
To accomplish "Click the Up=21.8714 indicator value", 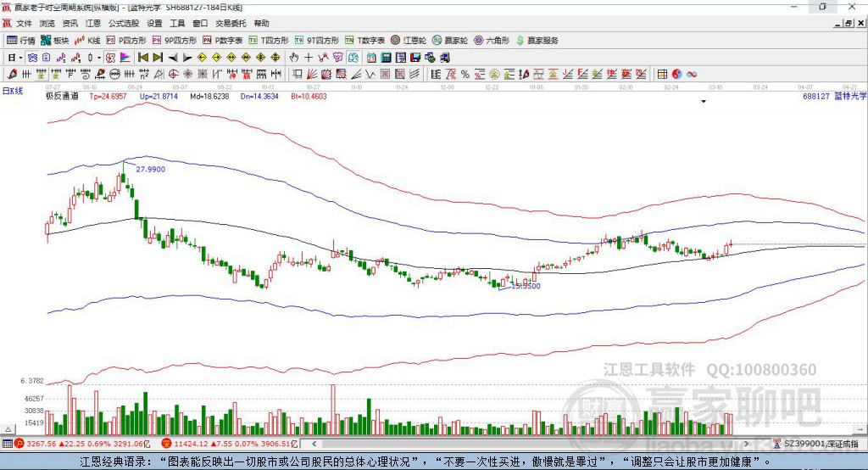I will click(x=159, y=96).
